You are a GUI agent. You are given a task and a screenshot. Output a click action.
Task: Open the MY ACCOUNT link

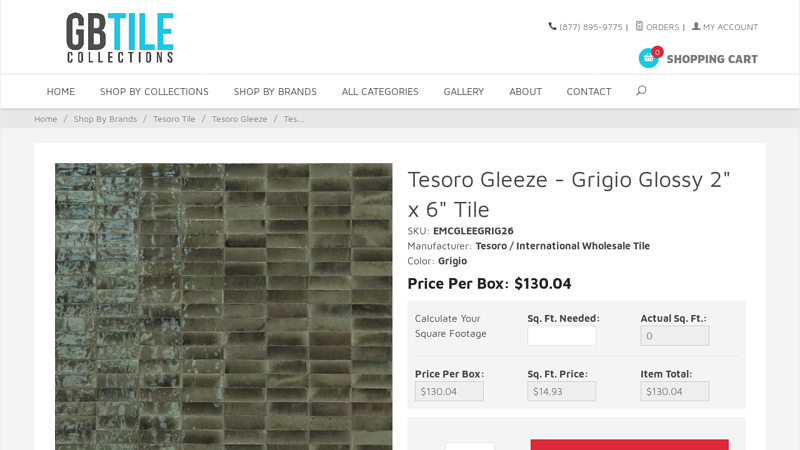(730, 27)
